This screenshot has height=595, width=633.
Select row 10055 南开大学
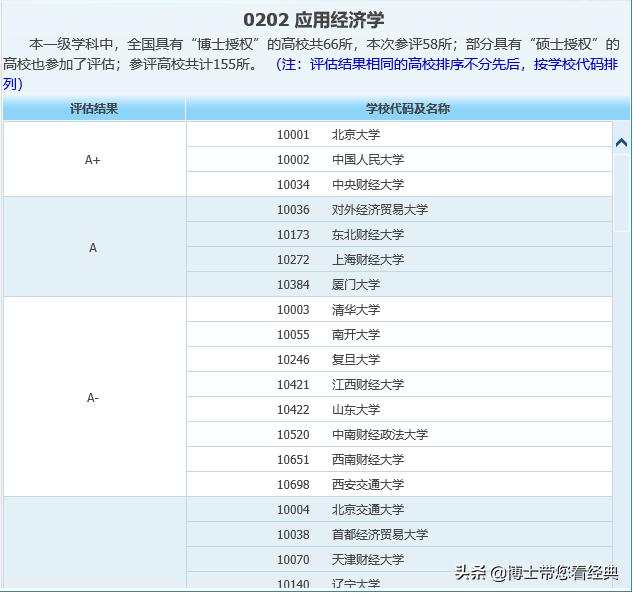pos(399,335)
